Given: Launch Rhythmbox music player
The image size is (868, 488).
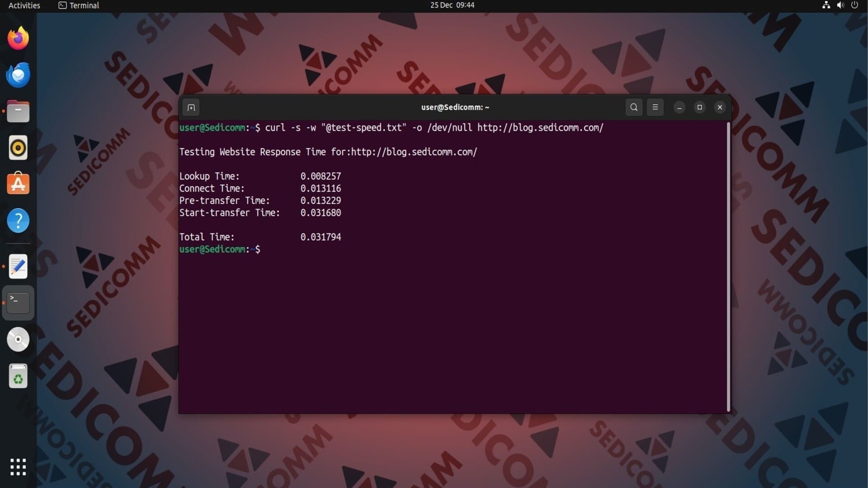Looking at the screenshot, I should pyautogui.click(x=18, y=148).
